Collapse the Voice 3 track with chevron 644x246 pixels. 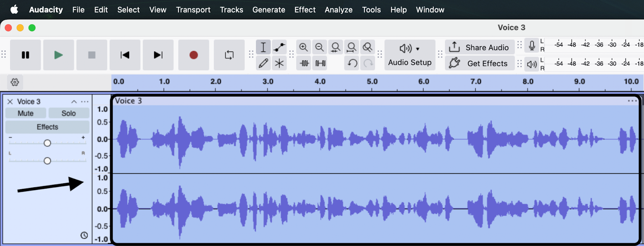[74, 102]
